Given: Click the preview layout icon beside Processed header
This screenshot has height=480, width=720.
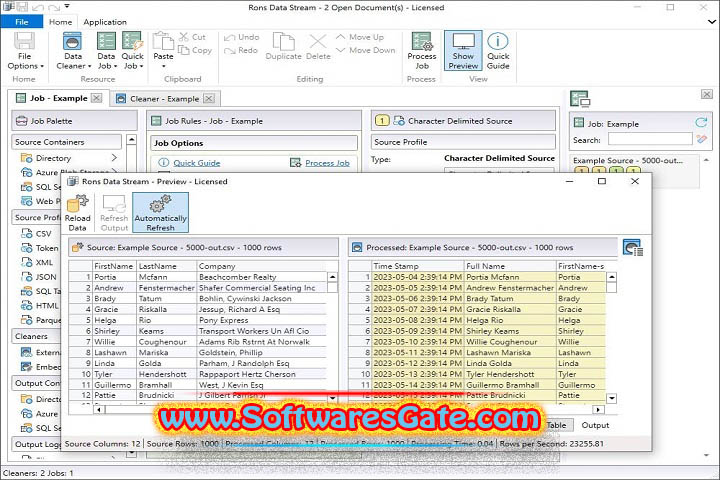Looking at the screenshot, I should tap(633, 247).
